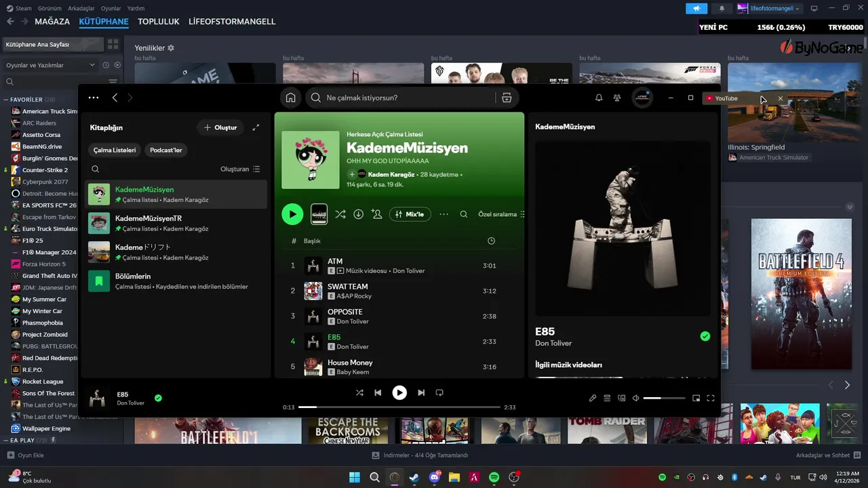
Task: Search inside the playlist tracks
Action: 464,214
